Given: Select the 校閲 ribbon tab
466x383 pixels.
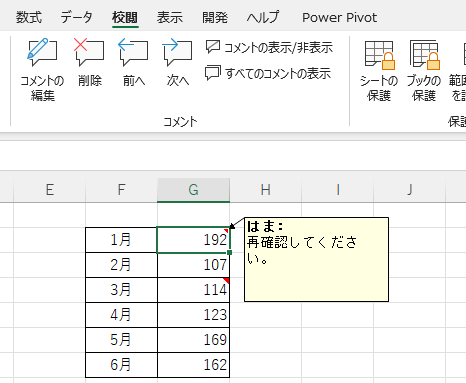Looking at the screenshot, I should (125, 17).
